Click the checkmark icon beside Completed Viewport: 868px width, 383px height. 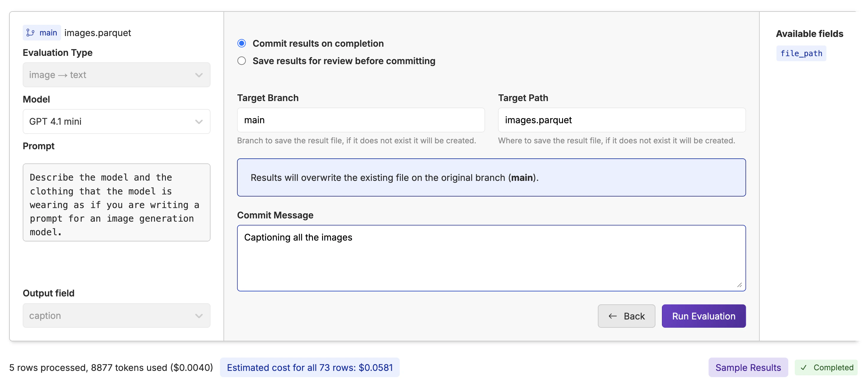click(804, 368)
